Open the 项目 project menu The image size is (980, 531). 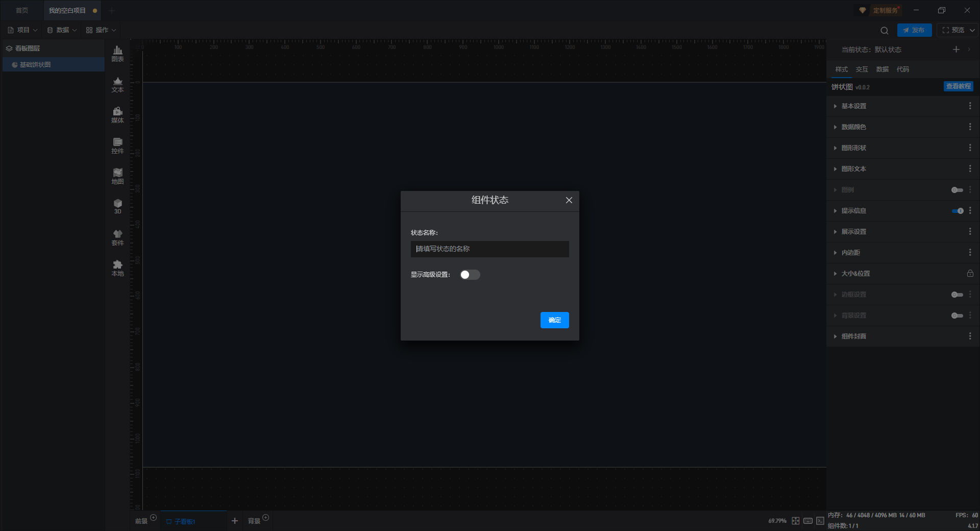[22, 30]
